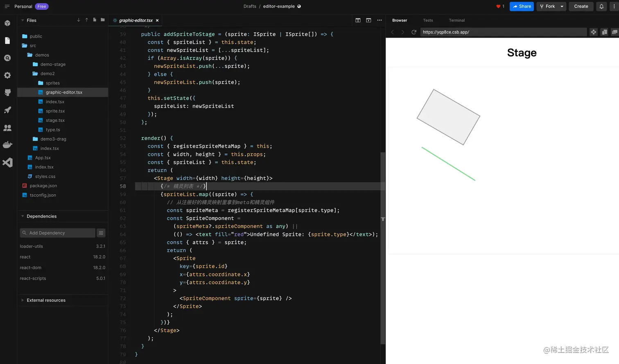
Task: Collapse the src folder
Action: click(63, 45)
